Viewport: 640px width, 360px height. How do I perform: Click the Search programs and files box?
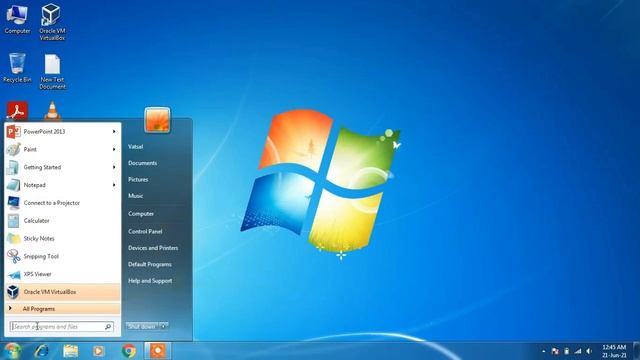[62, 327]
